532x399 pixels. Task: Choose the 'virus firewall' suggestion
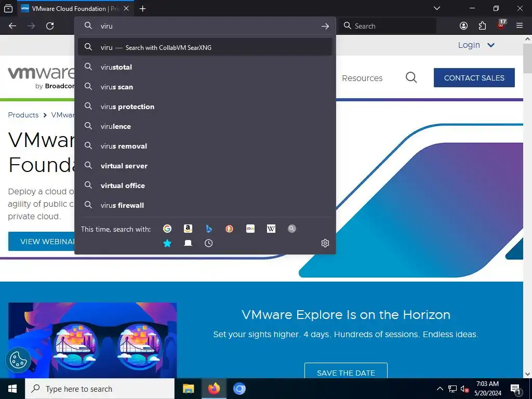click(x=205, y=205)
